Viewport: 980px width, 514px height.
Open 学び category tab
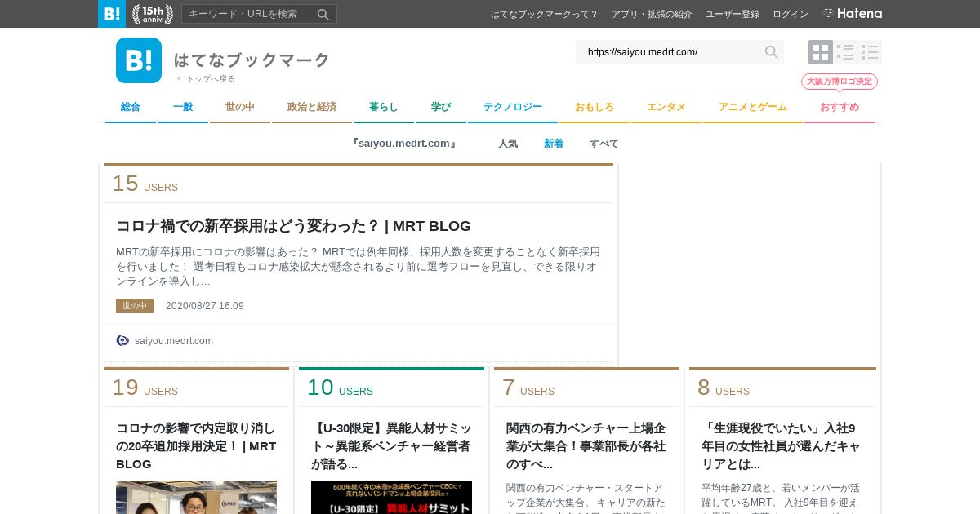click(x=441, y=107)
